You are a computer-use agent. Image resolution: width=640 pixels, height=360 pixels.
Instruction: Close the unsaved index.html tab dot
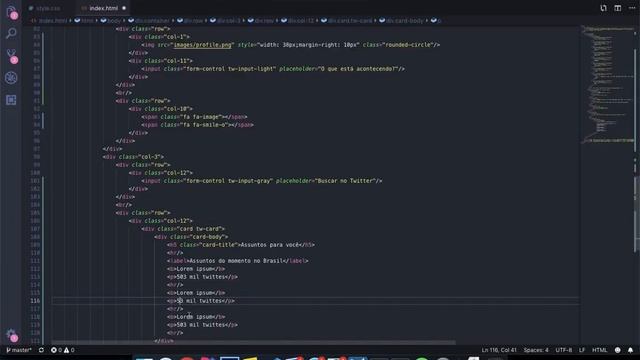pyautogui.click(x=124, y=8)
